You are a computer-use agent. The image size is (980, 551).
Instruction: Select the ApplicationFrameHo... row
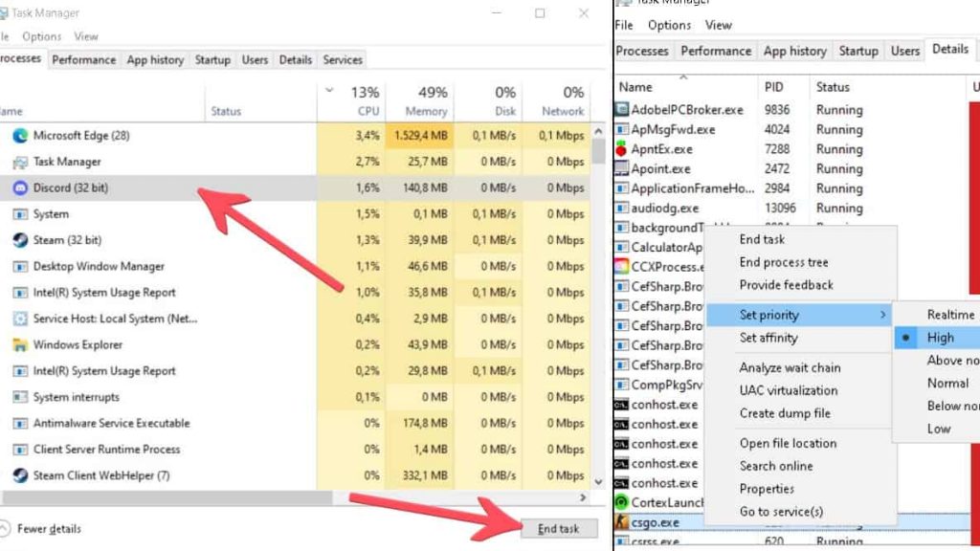point(791,188)
